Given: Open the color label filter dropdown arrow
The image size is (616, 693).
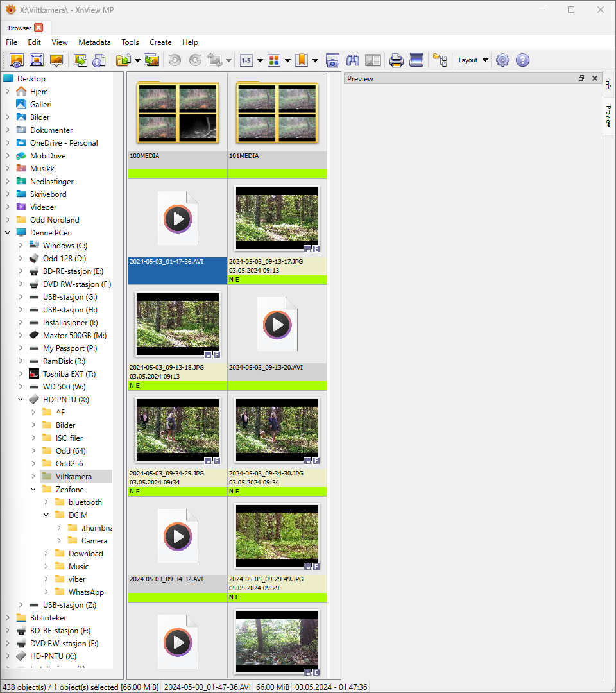Looking at the screenshot, I should tap(287, 60).
